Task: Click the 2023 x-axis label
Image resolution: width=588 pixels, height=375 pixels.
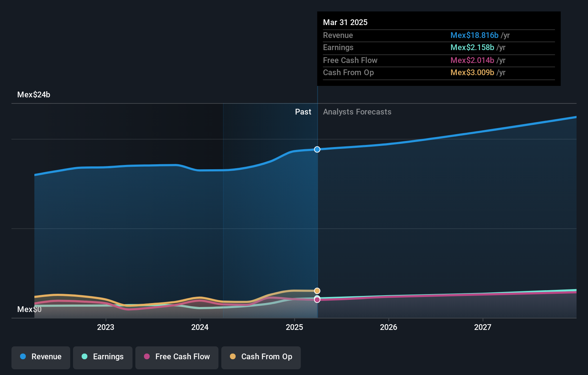Action: pyautogui.click(x=106, y=327)
